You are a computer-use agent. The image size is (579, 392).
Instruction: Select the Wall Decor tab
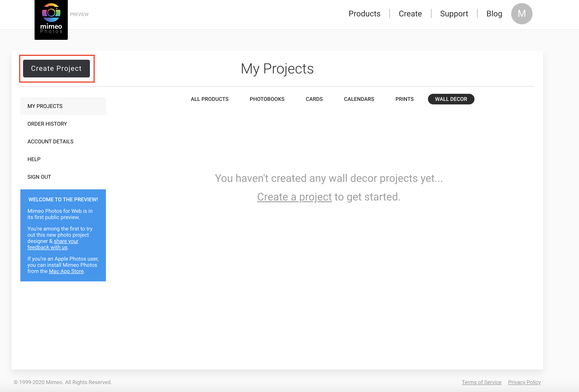click(451, 99)
